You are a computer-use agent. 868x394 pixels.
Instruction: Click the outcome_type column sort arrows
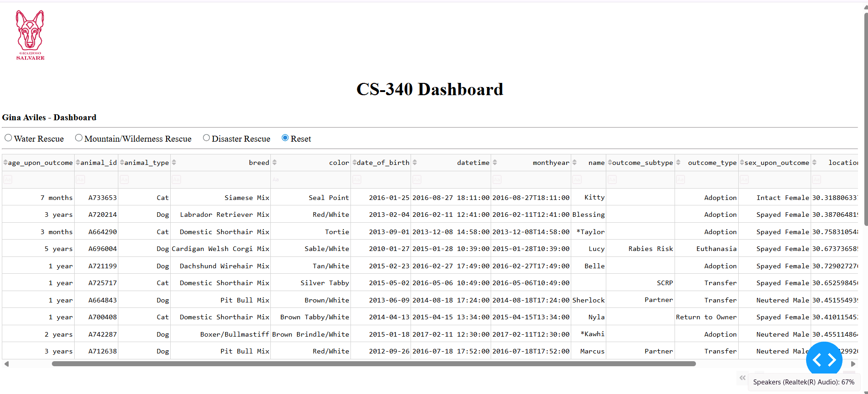678,163
